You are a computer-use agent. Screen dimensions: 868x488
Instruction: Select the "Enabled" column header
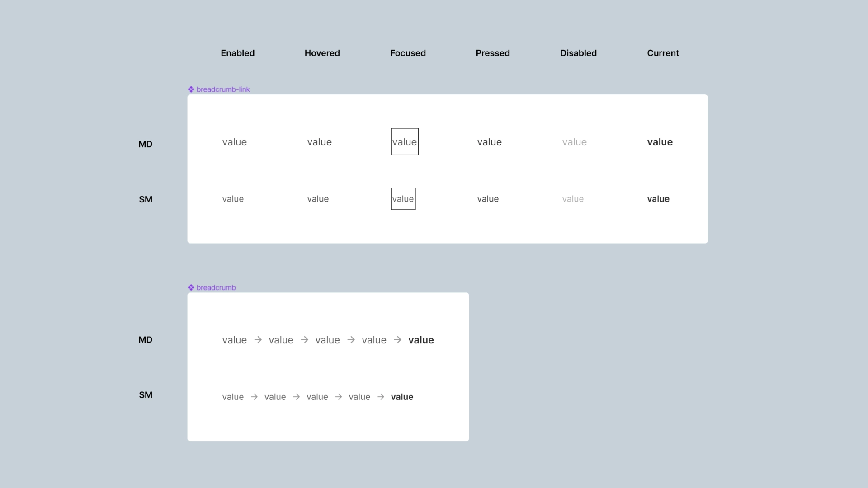[237, 53]
